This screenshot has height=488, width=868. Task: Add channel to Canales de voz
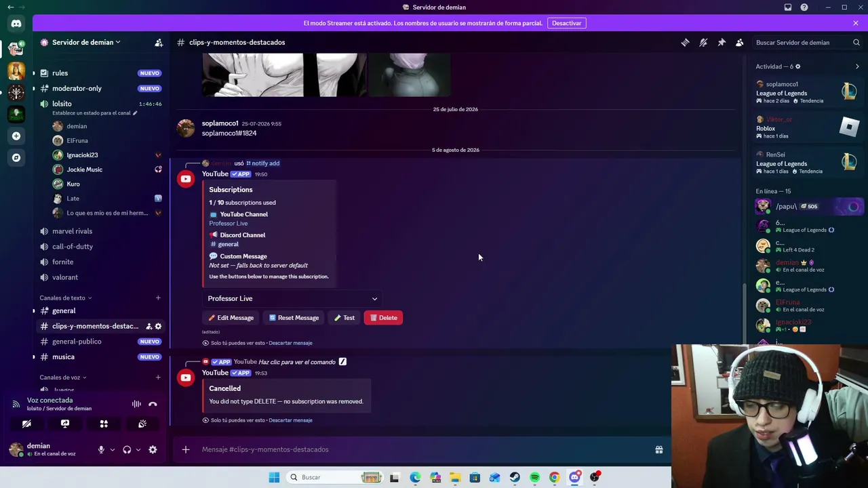point(158,378)
